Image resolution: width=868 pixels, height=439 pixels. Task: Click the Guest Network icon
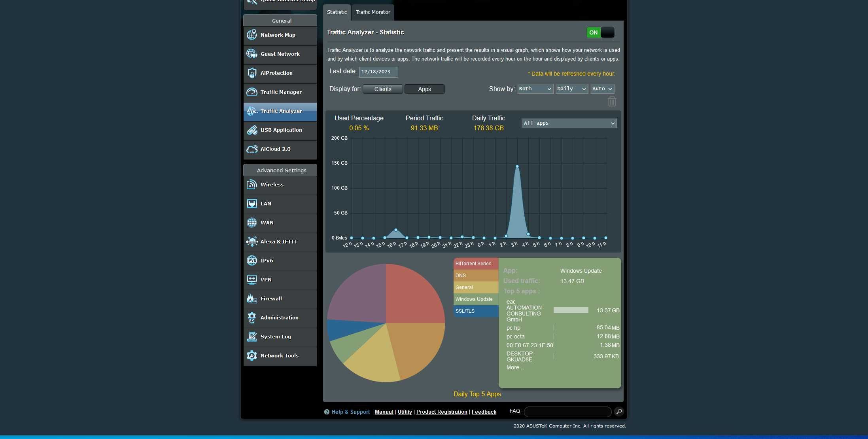pyautogui.click(x=252, y=54)
